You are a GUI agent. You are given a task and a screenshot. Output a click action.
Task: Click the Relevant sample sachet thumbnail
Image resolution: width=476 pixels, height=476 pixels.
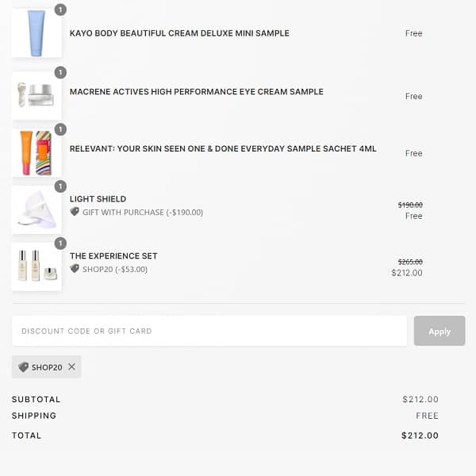36,153
